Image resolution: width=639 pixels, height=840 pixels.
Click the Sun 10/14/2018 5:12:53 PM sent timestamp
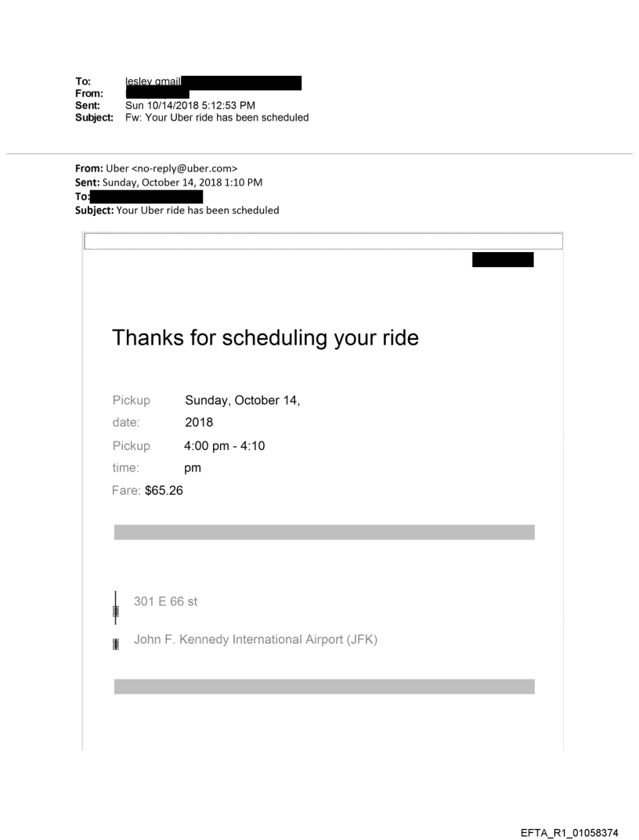pyautogui.click(x=190, y=106)
